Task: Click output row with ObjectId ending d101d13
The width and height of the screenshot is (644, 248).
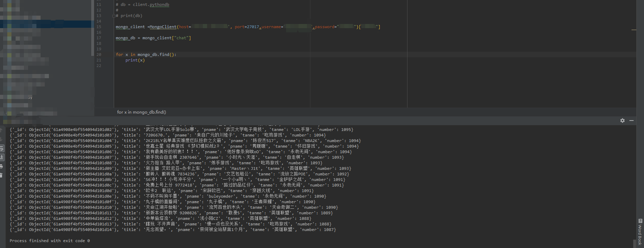Action: [x=171, y=224]
